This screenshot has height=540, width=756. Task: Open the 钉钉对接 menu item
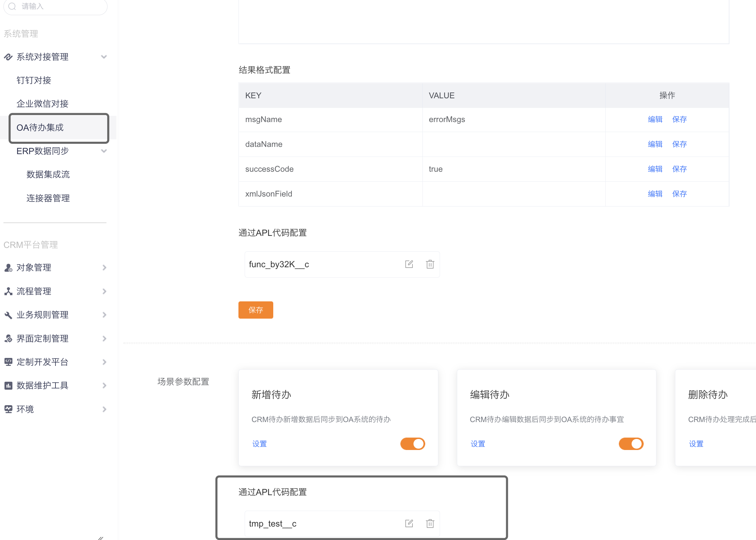pyautogui.click(x=34, y=80)
